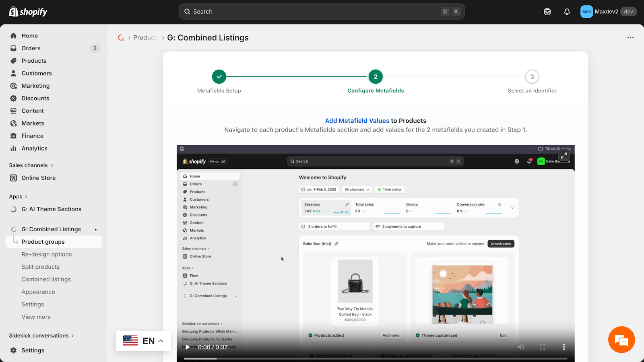Open the live chat support bubble
The image size is (644, 362).
(621, 340)
